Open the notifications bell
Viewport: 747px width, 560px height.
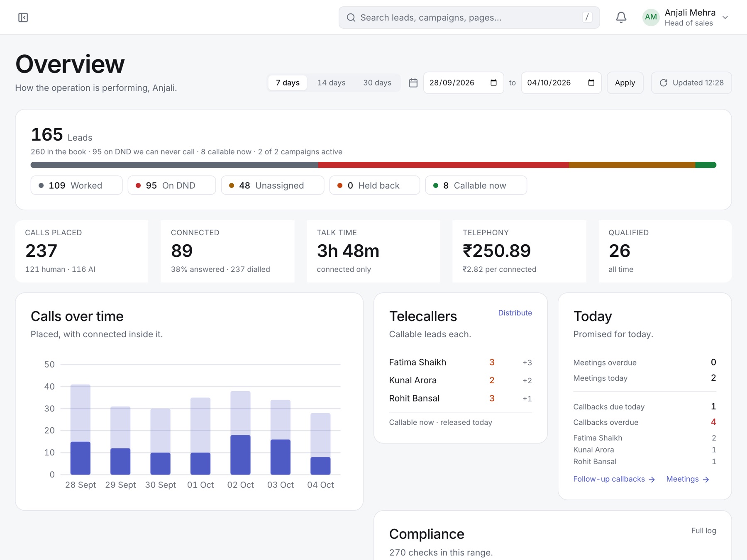[621, 17]
